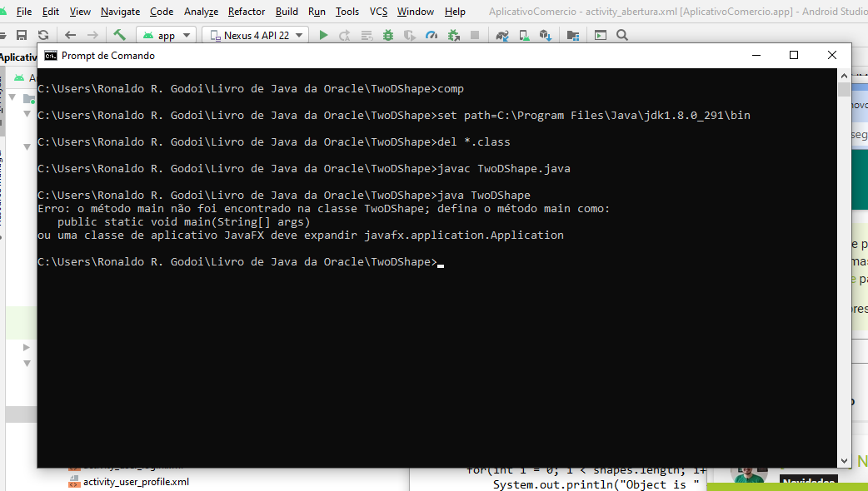
Task: Collapse the top project tree arrow
Action: pyautogui.click(x=12, y=98)
